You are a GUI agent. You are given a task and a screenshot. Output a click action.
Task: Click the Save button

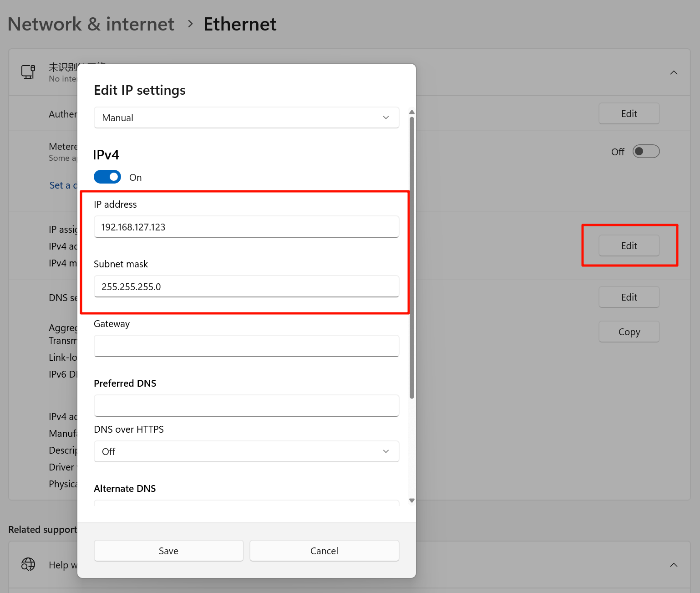(x=168, y=551)
